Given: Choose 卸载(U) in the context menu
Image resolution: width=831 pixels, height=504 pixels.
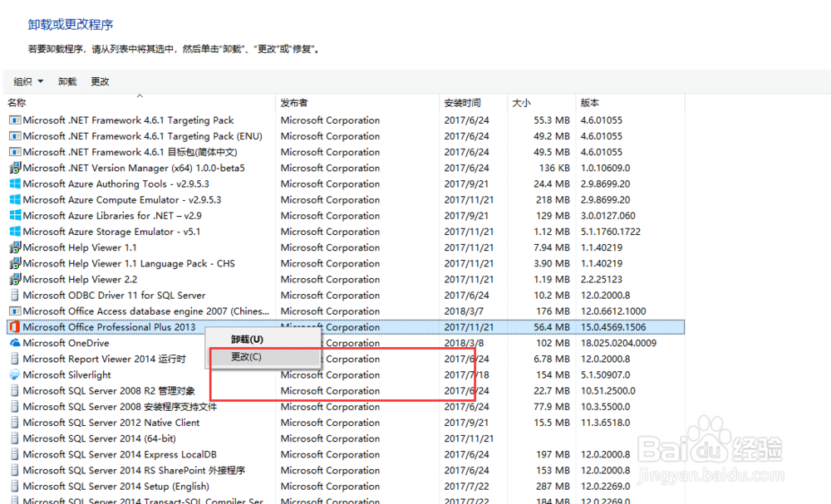Looking at the screenshot, I should pos(247,340).
